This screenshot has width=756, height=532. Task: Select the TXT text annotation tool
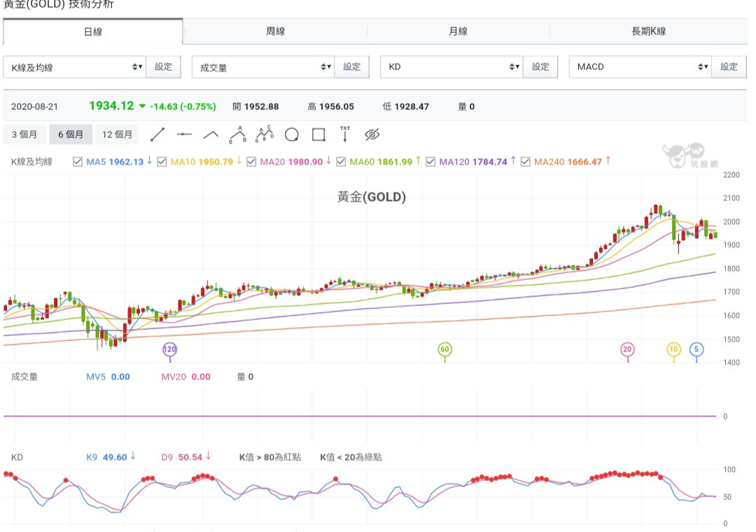[344, 134]
